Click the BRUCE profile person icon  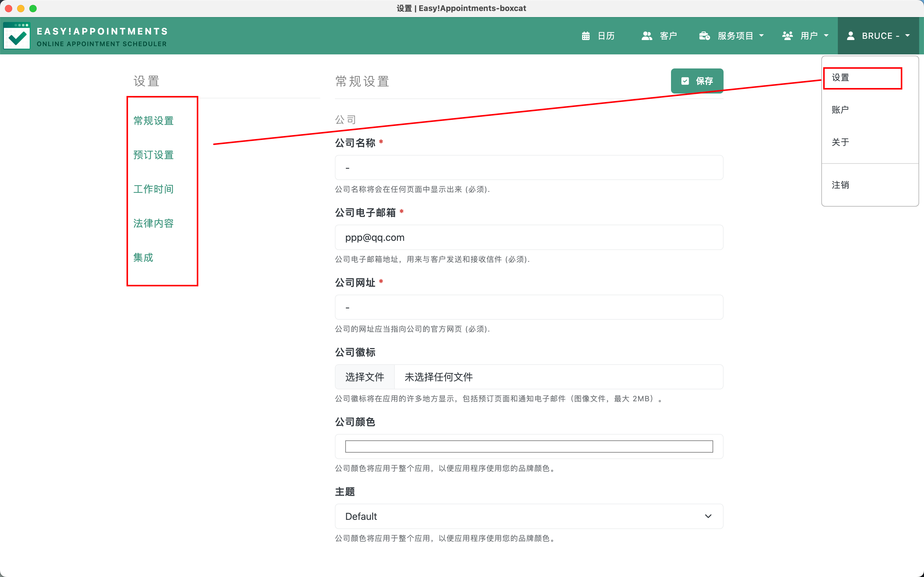pyautogui.click(x=850, y=36)
